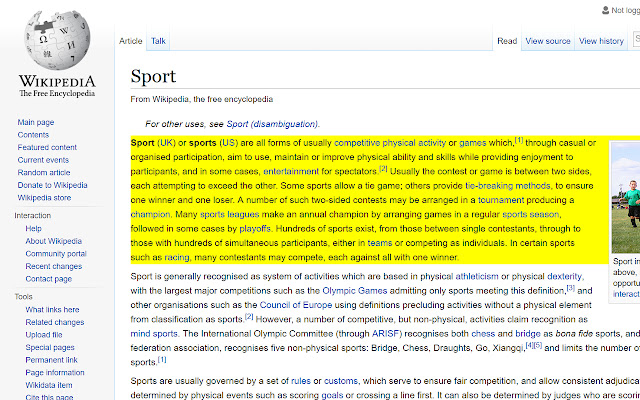Click the Permanent link tool
640x400 pixels.
51,360
